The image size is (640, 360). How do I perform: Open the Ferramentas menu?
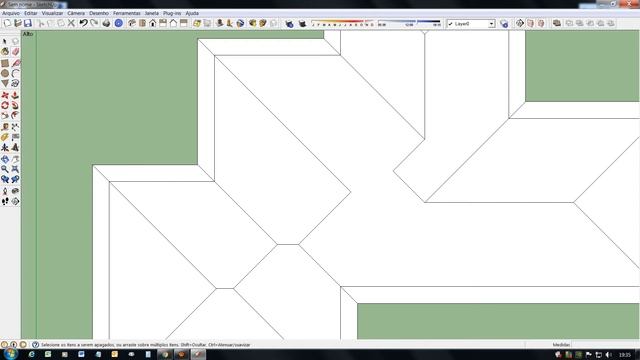[x=127, y=13]
